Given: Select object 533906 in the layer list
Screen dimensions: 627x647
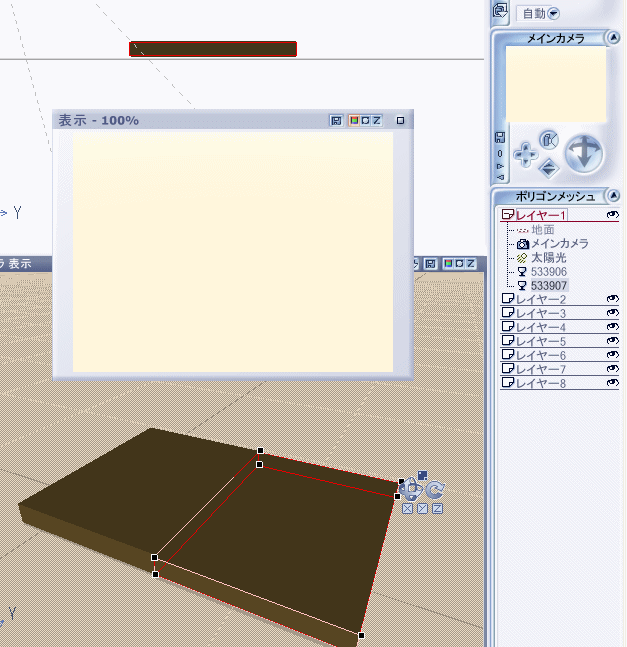Looking at the screenshot, I should point(549,271).
